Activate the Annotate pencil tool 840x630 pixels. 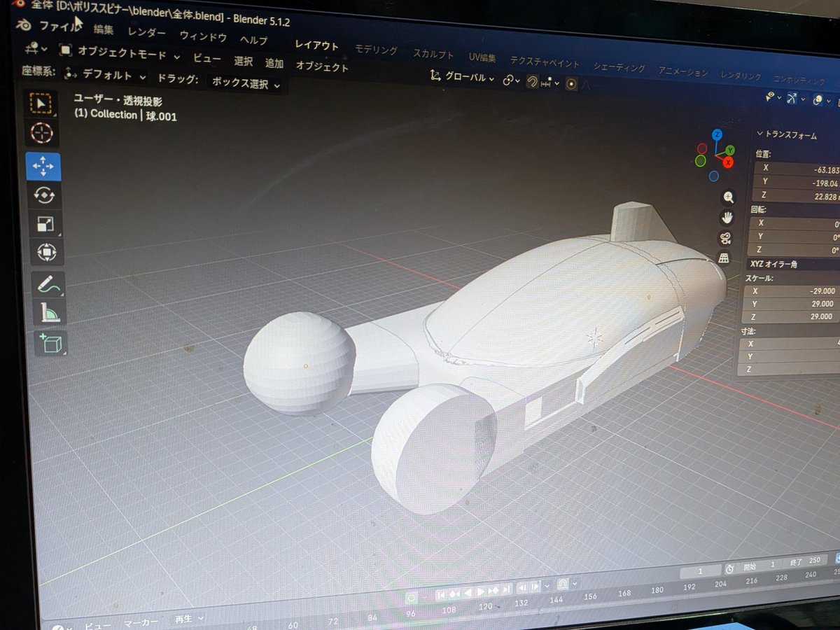click(47, 285)
